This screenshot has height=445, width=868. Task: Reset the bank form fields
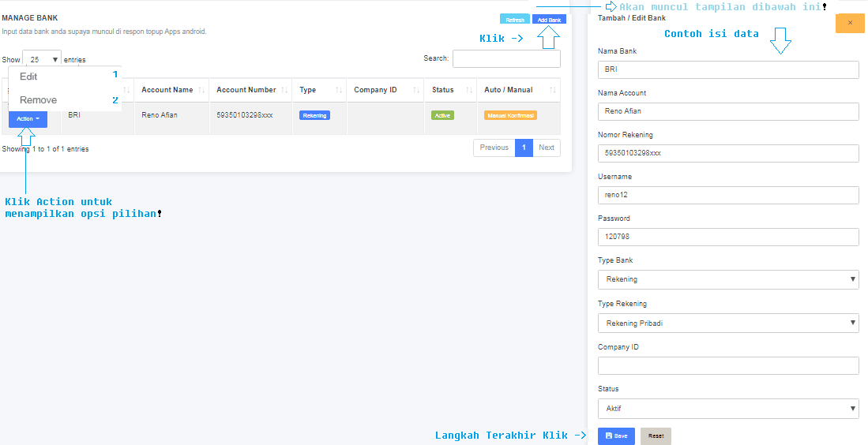pyautogui.click(x=656, y=436)
